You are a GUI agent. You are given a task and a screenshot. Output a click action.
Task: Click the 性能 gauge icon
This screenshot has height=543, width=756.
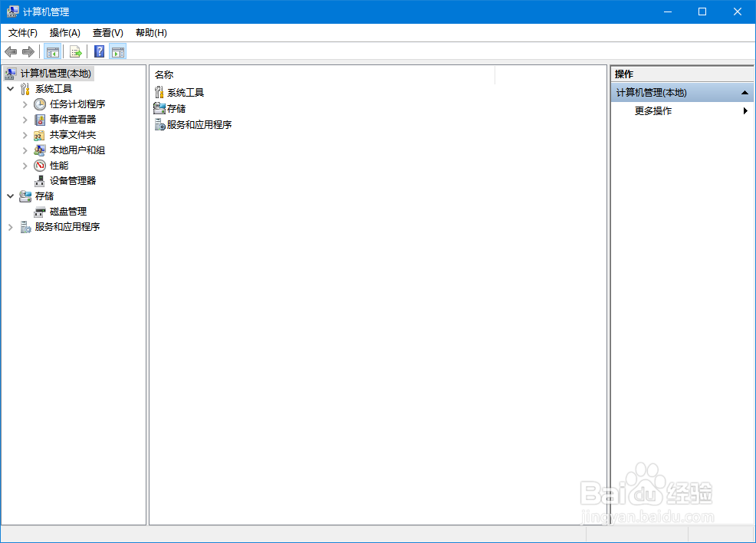[x=40, y=166]
